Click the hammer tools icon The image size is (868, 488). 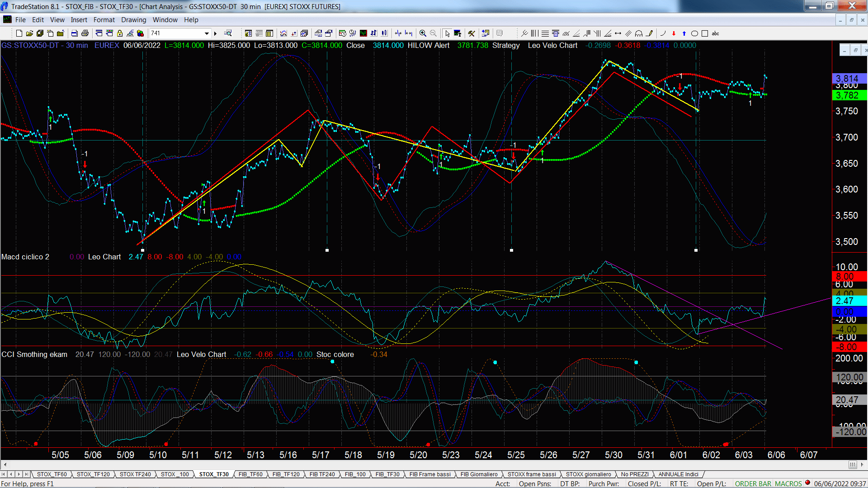point(472,33)
